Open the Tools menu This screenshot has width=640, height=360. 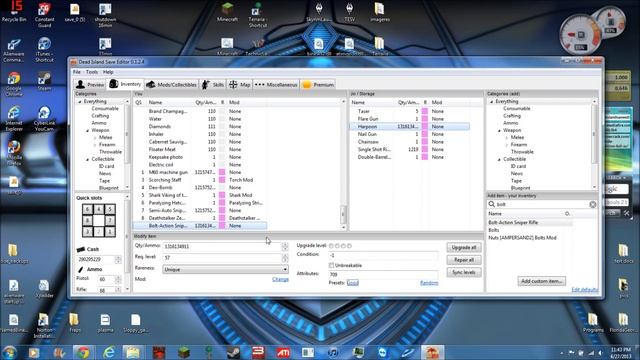92,72
